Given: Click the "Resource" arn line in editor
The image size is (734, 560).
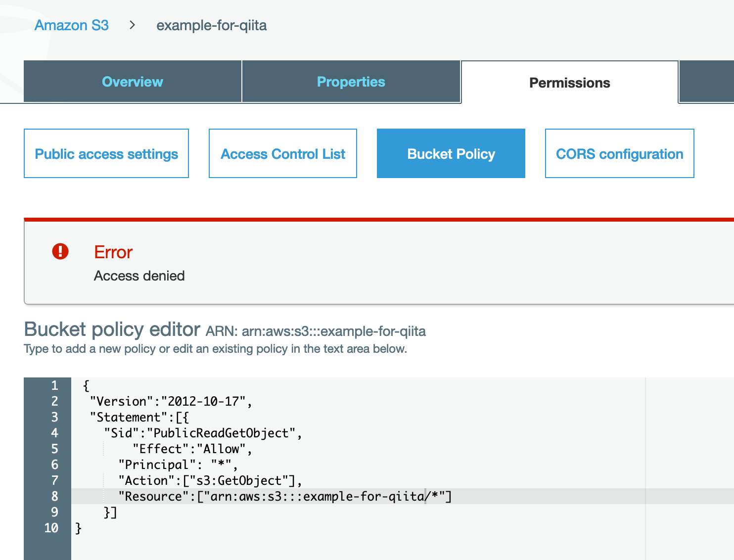Looking at the screenshot, I should point(285,496).
